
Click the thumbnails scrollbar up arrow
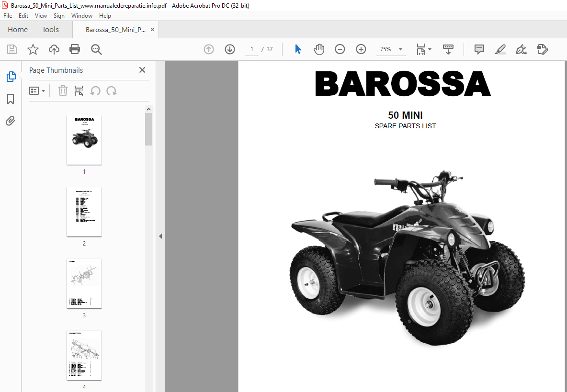(148, 109)
